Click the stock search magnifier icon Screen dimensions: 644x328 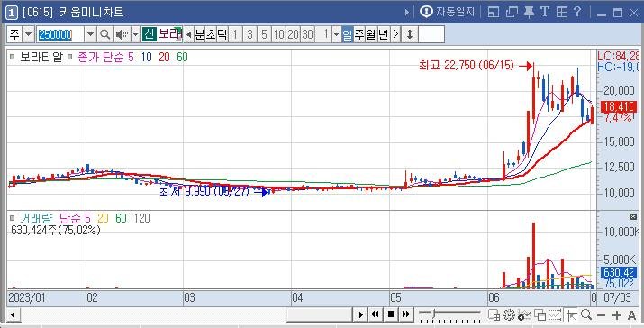coord(105,34)
